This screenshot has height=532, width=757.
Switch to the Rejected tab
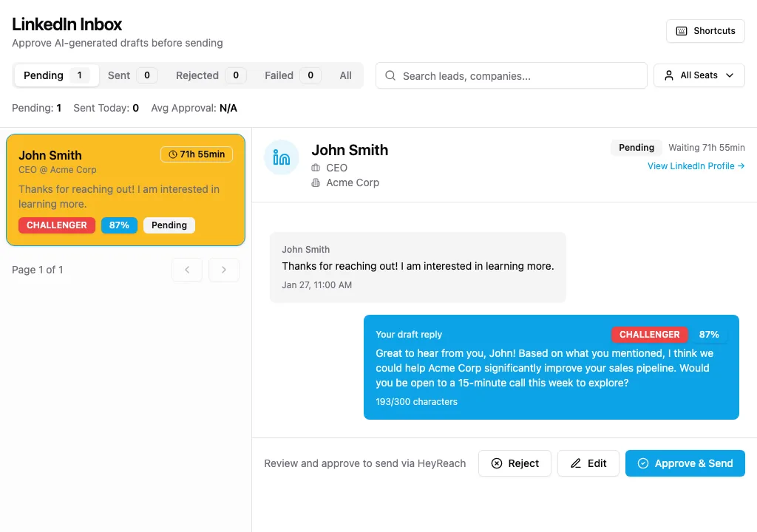pos(211,75)
